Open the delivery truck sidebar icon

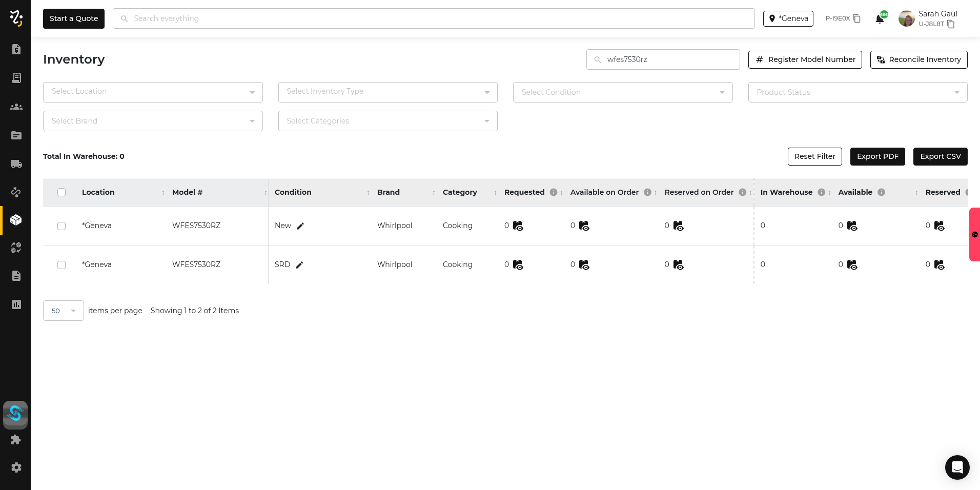pyautogui.click(x=16, y=164)
